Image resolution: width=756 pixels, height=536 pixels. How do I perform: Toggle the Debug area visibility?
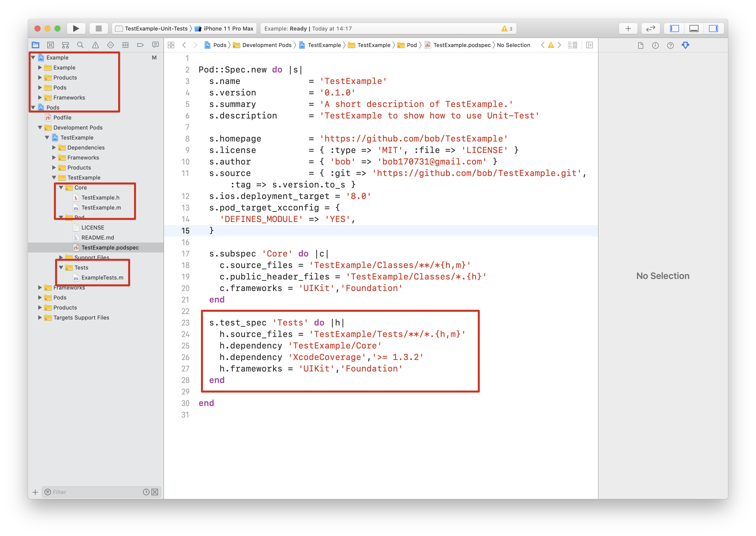694,28
